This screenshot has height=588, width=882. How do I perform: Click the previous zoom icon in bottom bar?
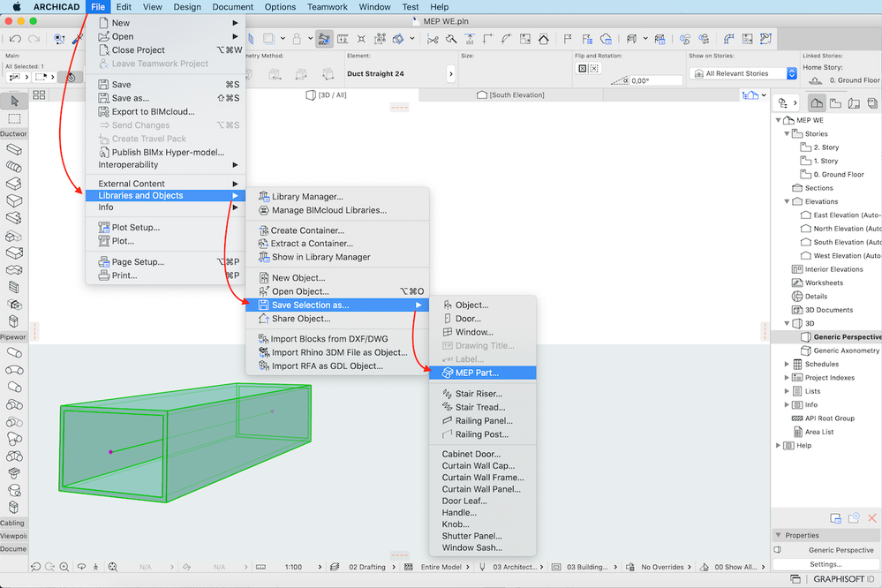pos(35,567)
